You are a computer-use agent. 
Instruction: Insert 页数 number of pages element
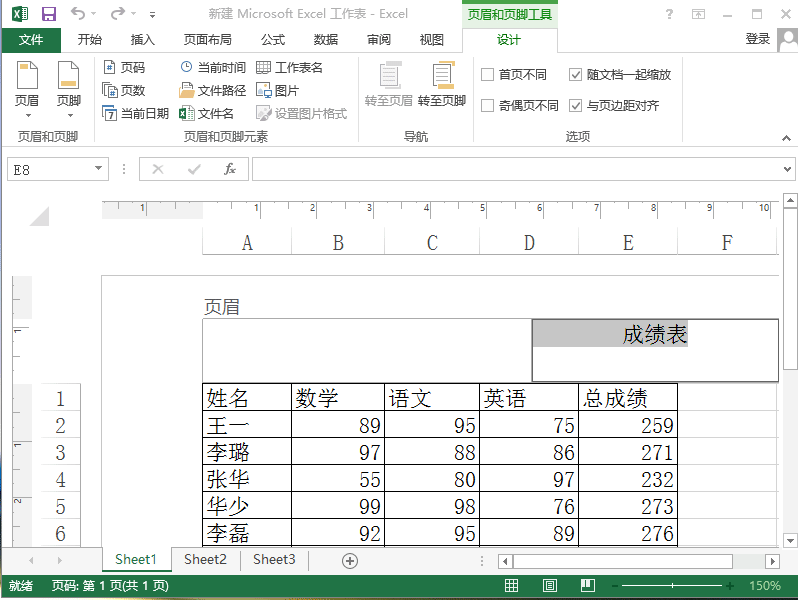tap(124, 91)
